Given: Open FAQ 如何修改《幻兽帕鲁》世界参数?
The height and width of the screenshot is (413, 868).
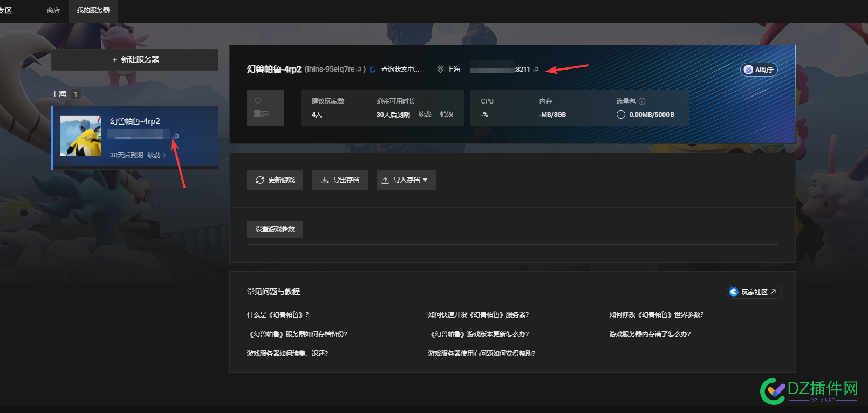Looking at the screenshot, I should tap(657, 315).
